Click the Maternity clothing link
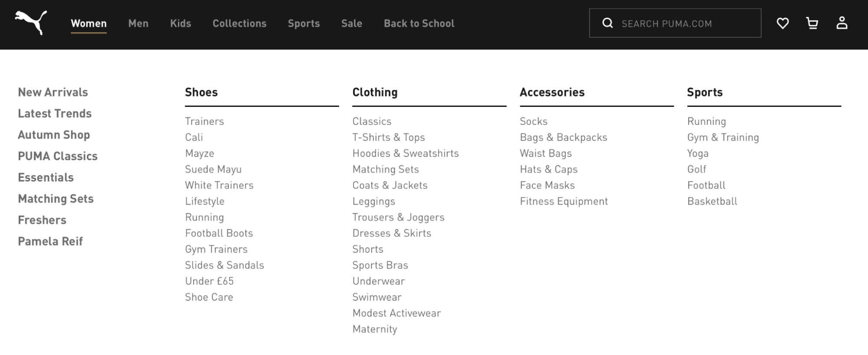This screenshot has height=355, width=868. click(x=375, y=329)
